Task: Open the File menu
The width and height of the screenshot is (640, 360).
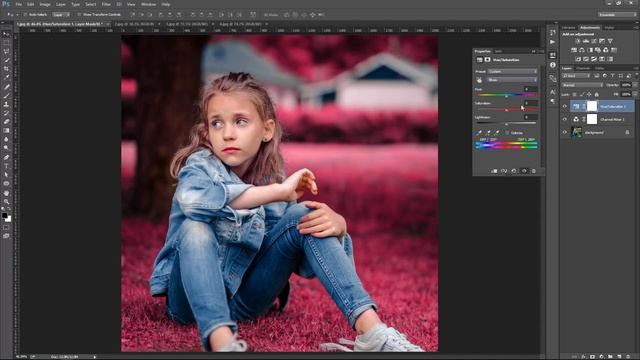Action: [18, 4]
